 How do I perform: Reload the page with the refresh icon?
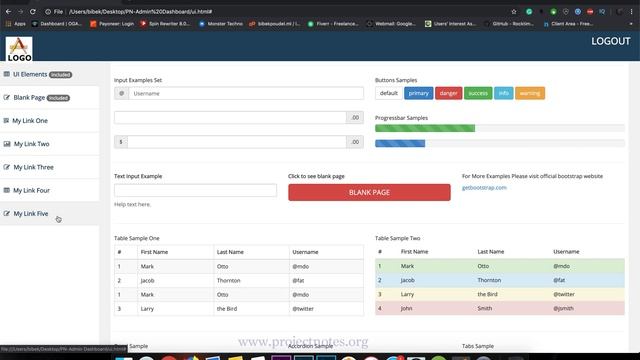[x=33, y=11]
